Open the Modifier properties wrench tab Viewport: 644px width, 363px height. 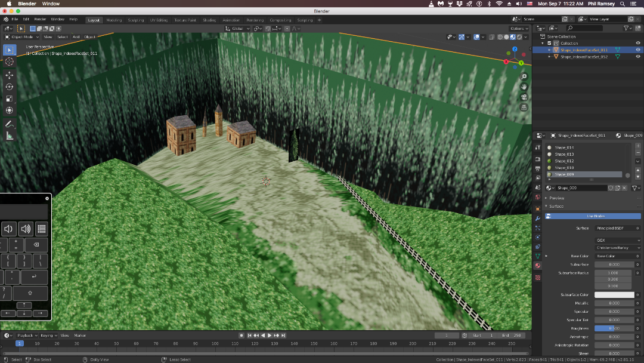[x=538, y=219]
